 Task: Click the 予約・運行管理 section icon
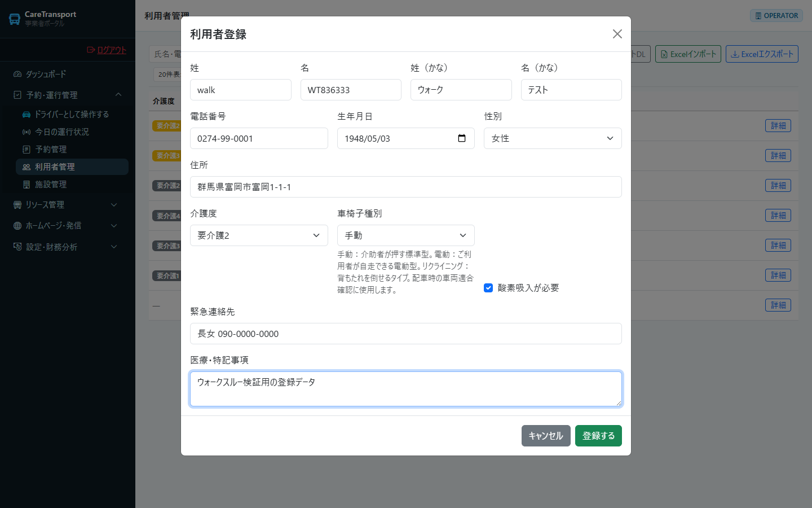coord(17,95)
